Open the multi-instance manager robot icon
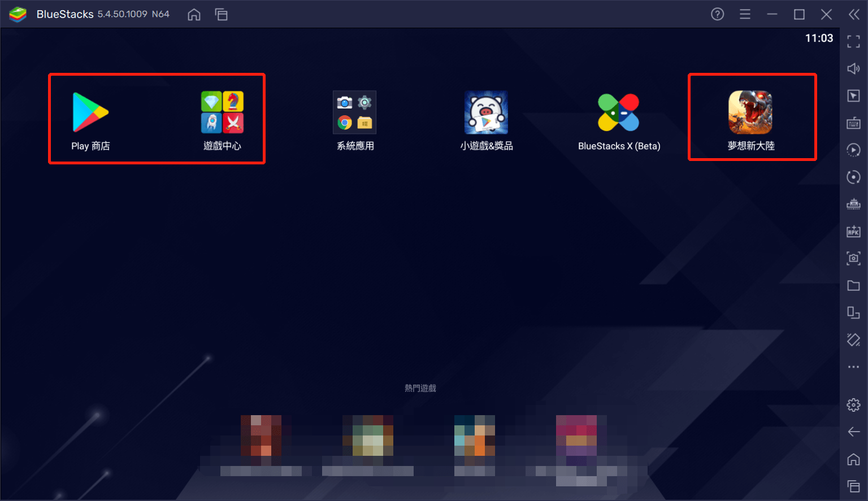Viewport: 868px width, 501px height. pos(853,204)
